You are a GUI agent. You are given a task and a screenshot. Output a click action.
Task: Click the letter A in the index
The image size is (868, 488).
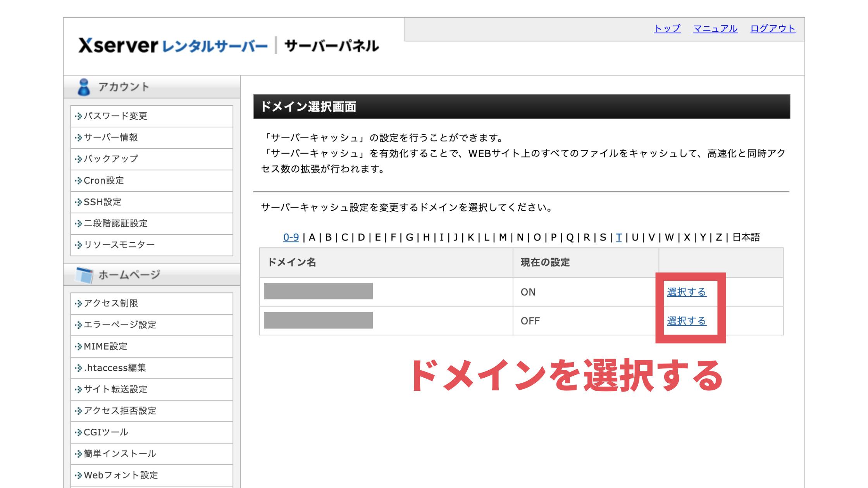coord(312,237)
